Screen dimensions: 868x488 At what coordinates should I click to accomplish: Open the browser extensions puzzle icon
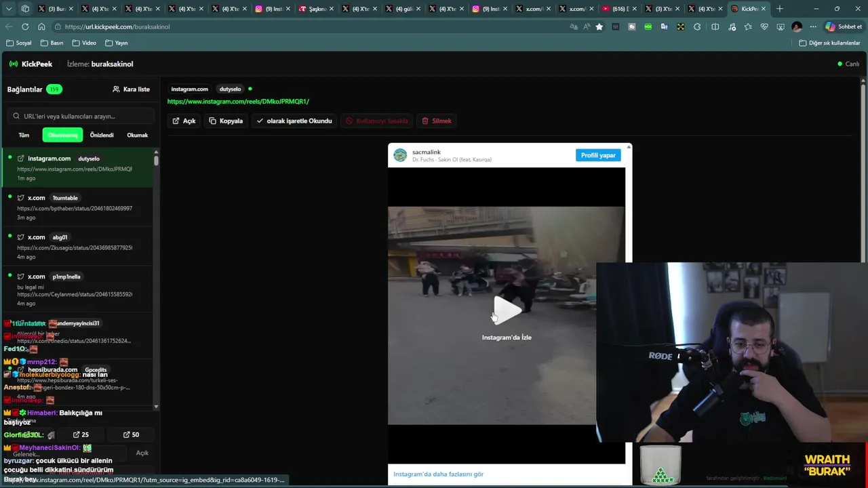click(697, 26)
